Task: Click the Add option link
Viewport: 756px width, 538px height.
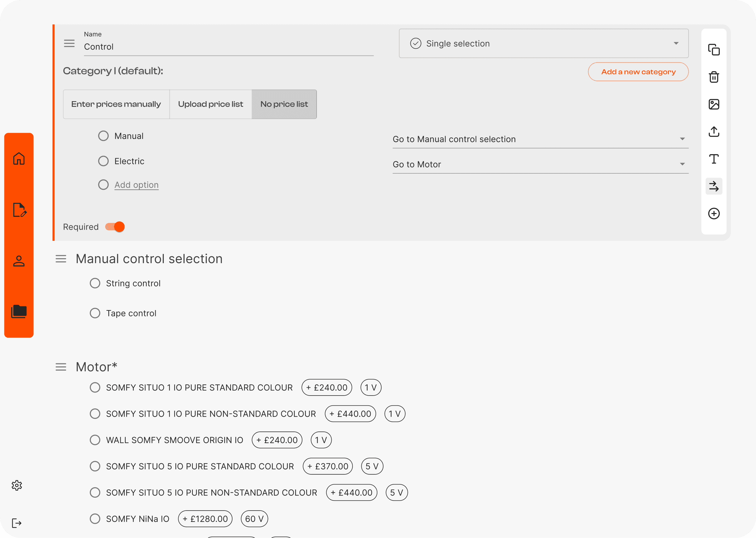Action: coord(136,185)
